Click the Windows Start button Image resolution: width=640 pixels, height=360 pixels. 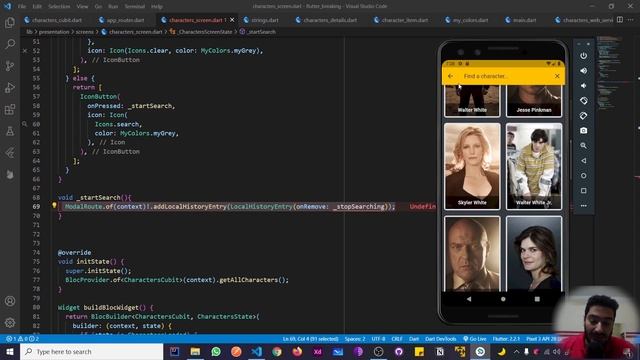click(x=10, y=351)
